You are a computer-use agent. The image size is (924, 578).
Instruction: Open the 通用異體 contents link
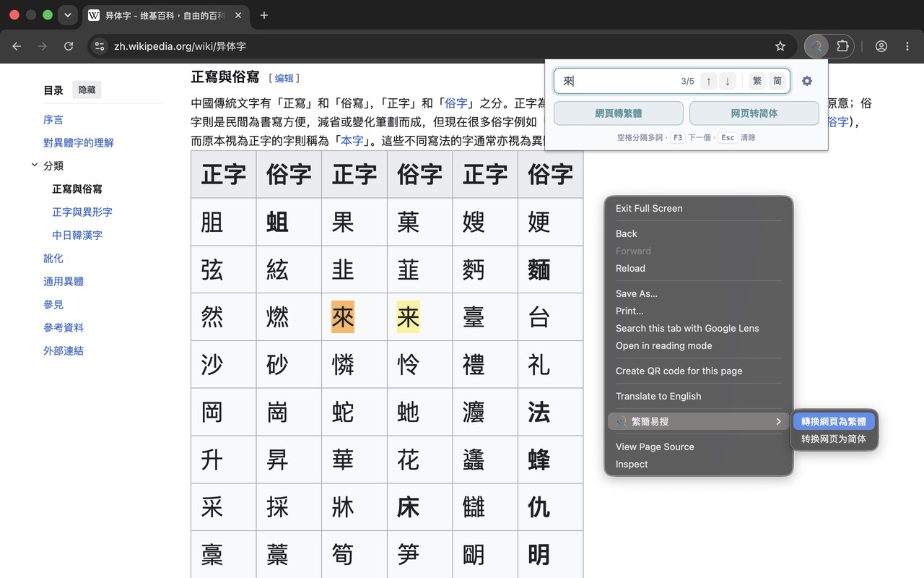click(x=64, y=281)
